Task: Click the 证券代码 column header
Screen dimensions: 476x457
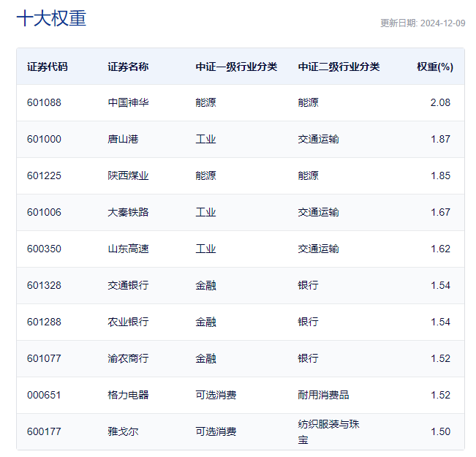Action: (x=48, y=67)
